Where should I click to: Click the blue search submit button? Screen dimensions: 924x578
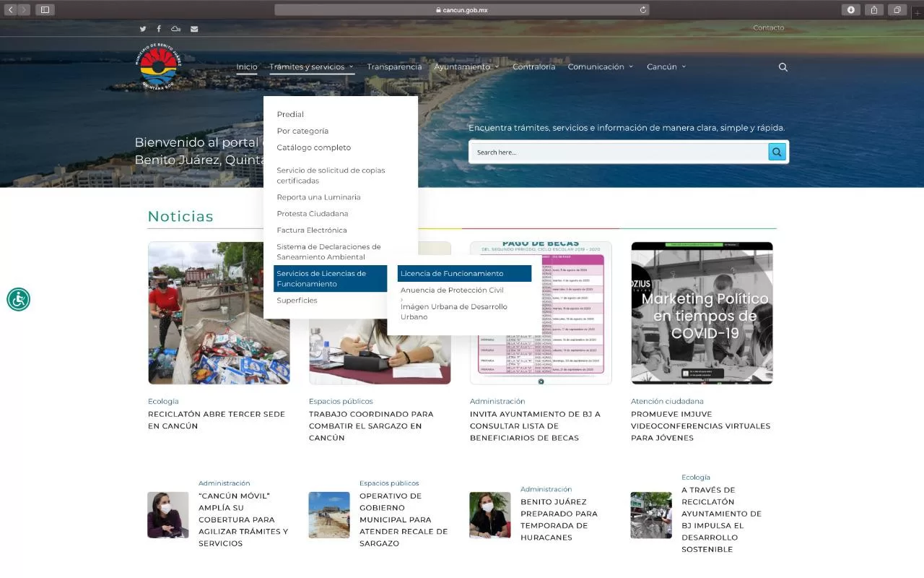pyautogui.click(x=777, y=152)
